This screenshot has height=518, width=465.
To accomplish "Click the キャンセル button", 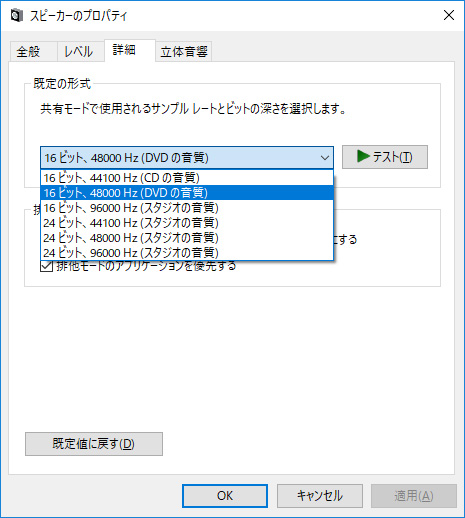I will (x=320, y=496).
